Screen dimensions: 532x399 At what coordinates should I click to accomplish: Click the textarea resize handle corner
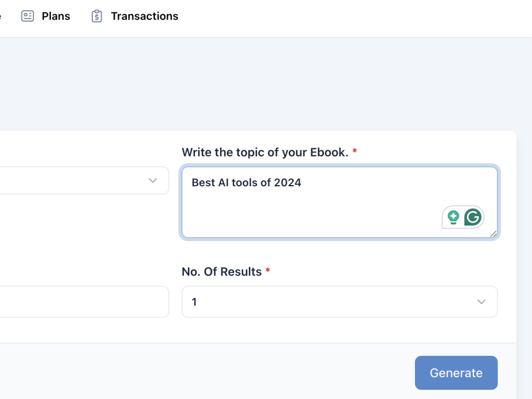[x=493, y=234]
